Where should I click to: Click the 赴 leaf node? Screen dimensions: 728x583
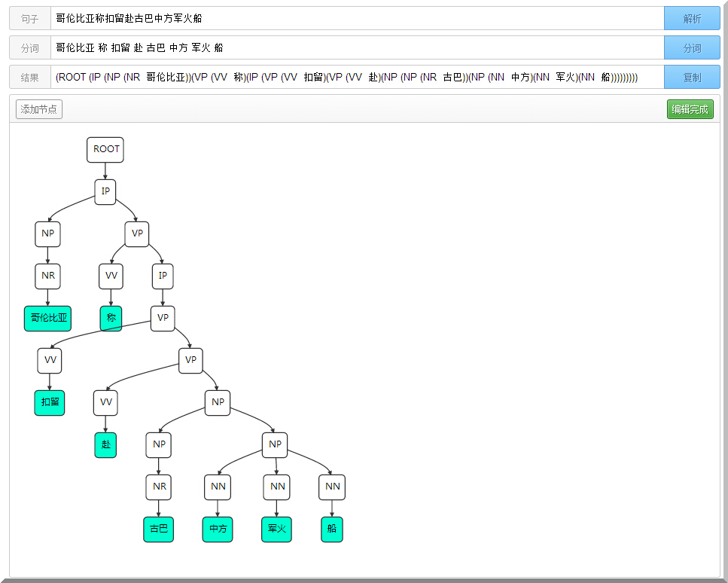(105, 444)
